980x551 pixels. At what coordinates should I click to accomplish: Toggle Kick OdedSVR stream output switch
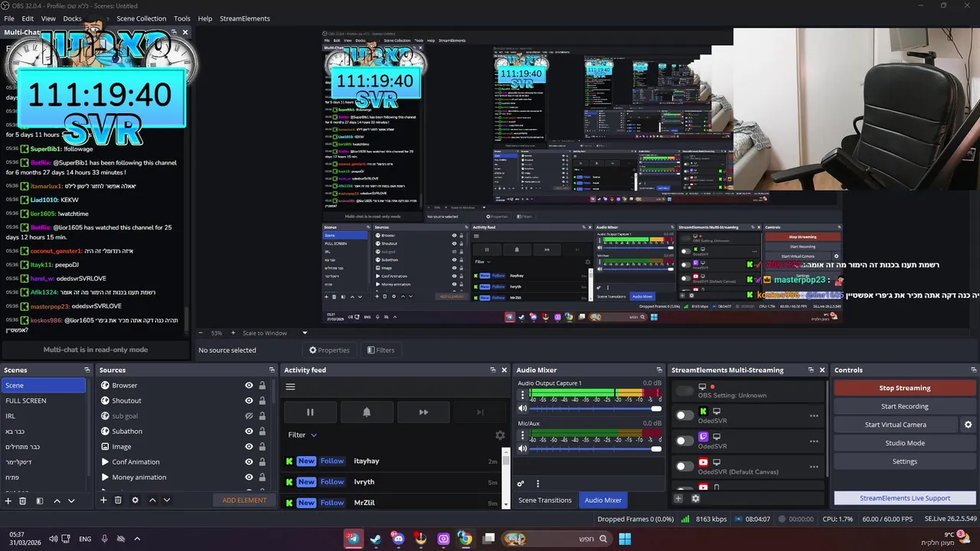click(x=684, y=416)
